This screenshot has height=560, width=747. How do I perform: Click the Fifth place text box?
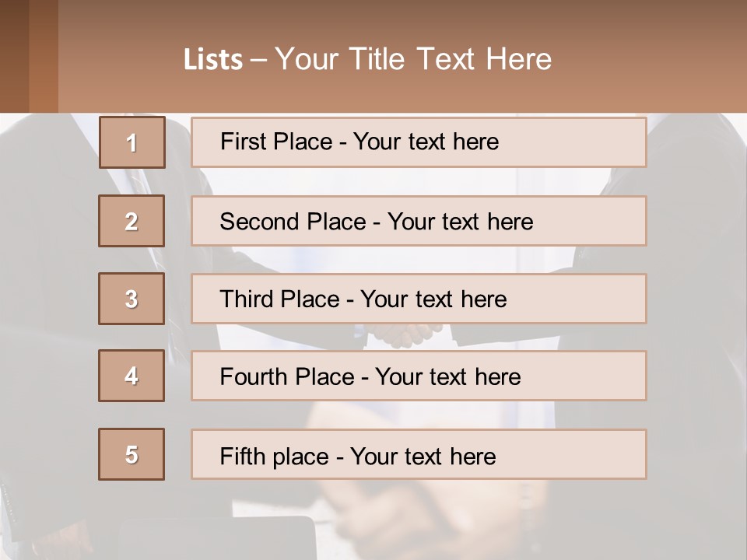tap(419, 455)
